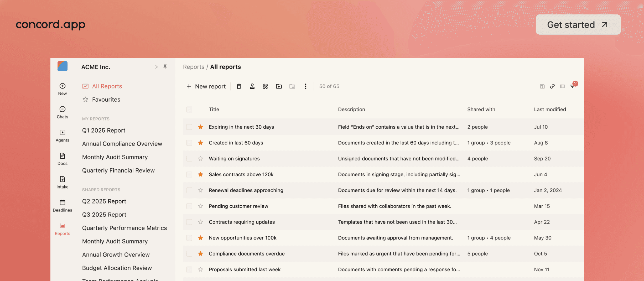This screenshot has width=644, height=281.
Task: Expand the ACME Inc. workspace chevron
Action: click(x=156, y=67)
